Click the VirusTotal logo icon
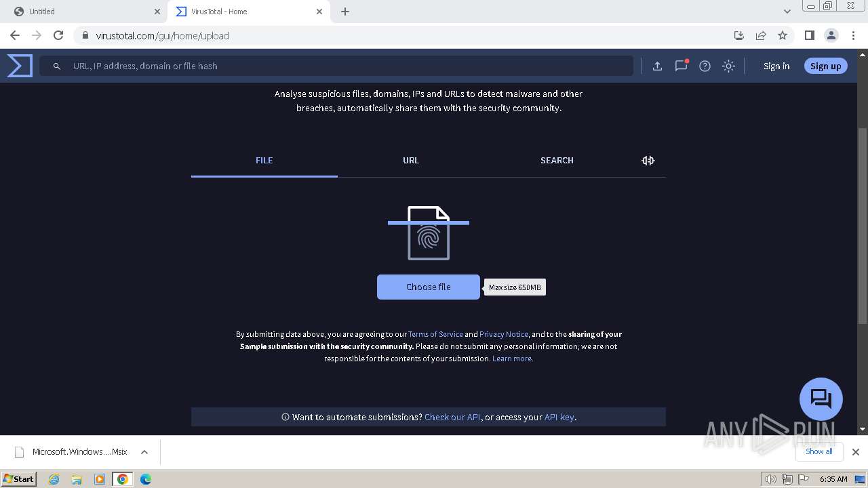Viewport: 868px width, 488px height. [x=20, y=66]
